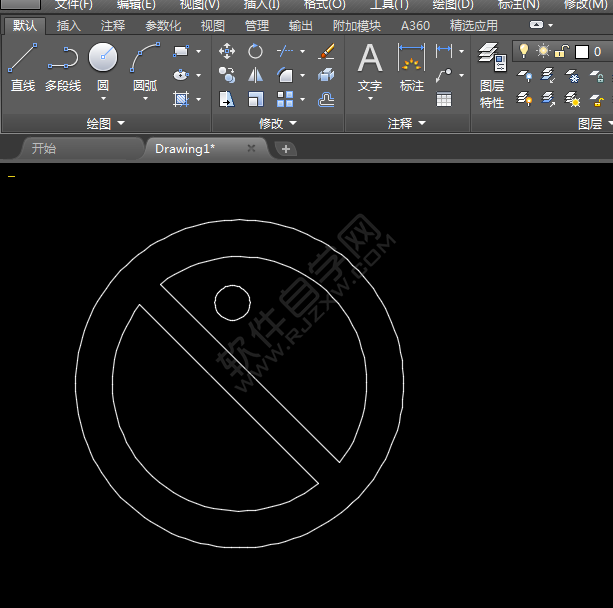Viewport: 613px width, 608px height.
Task: Expand the Hatch tool dropdown arrow
Action: [199, 99]
